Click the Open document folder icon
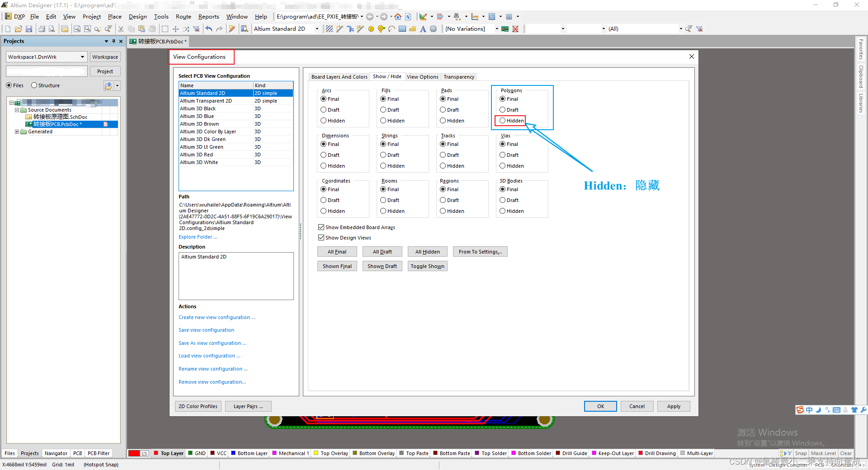Viewport: 868px width, 470px height. pos(19,29)
